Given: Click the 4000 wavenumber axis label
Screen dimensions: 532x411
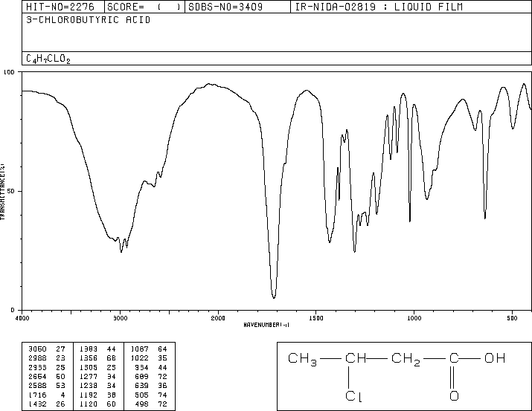Looking at the screenshot, I should click(22, 318).
